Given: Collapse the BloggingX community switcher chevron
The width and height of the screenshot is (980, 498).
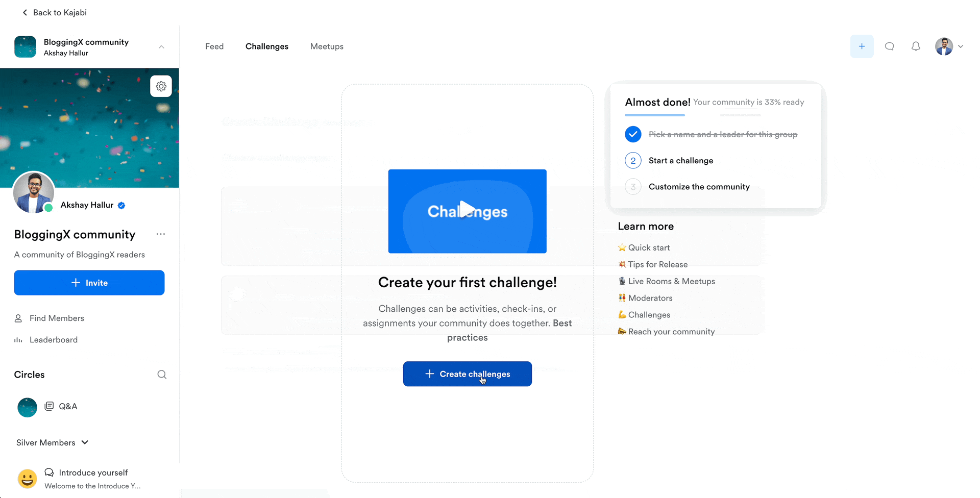Looking at the screenshot, I should point(161,47).
